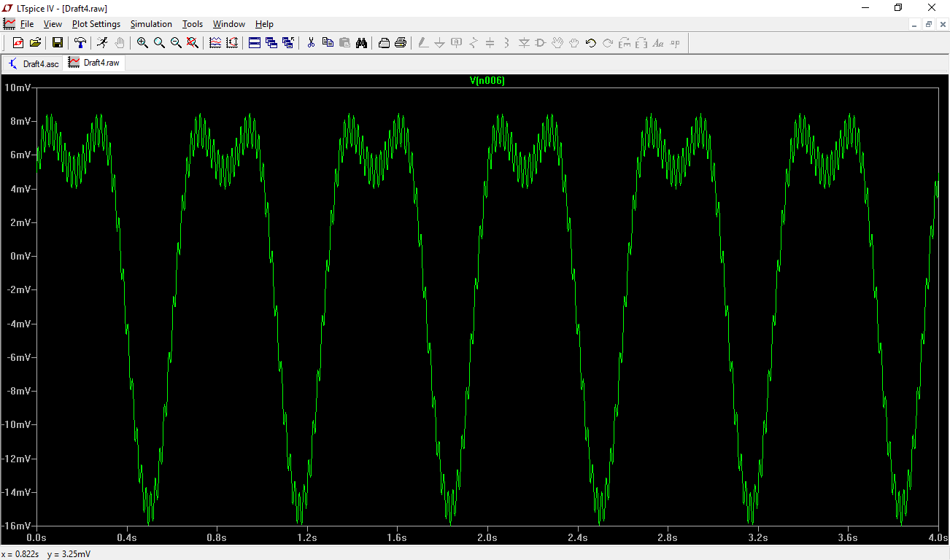Open Print Setup icon
Screen dimensions: 950x560
coord(384,43)
